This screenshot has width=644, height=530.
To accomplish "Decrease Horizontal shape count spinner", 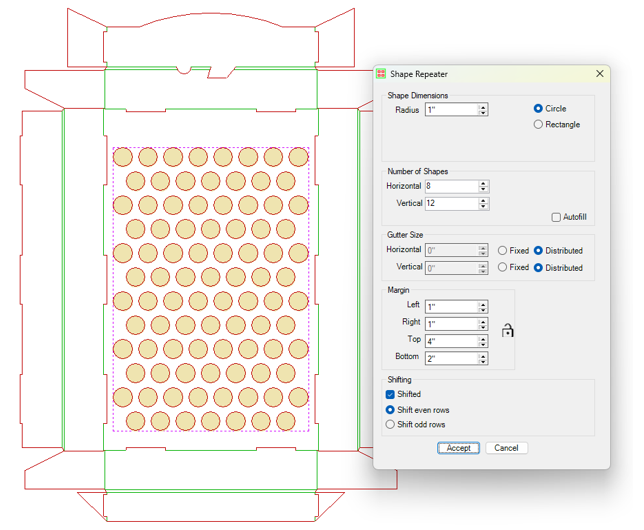I will tap(483, 189).
